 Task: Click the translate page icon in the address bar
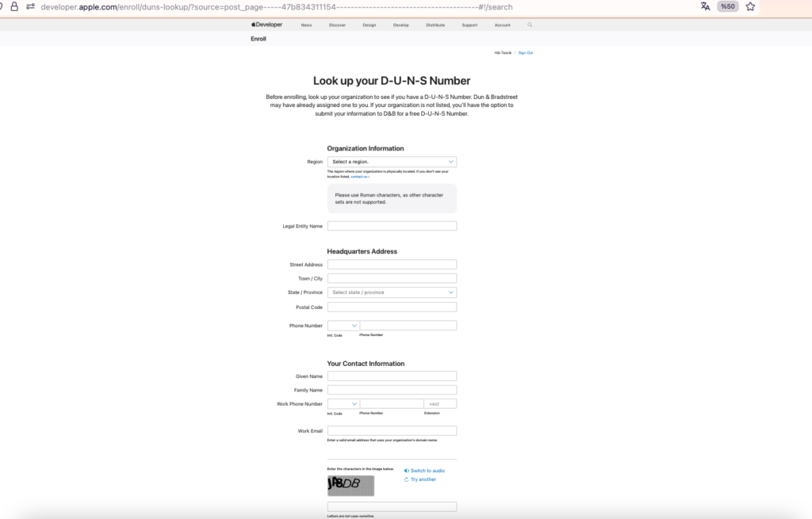click(x=705, y=6)
